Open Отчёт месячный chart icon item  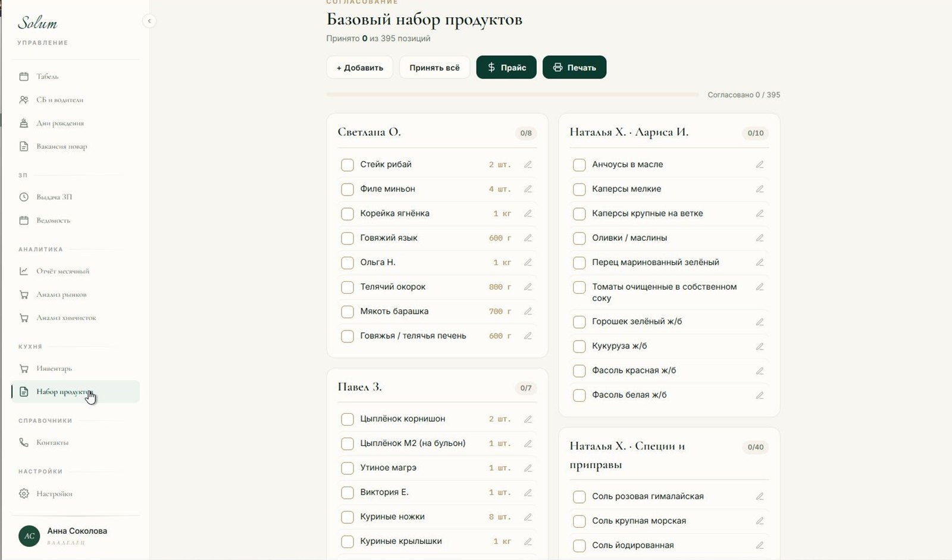click(24, 271)
